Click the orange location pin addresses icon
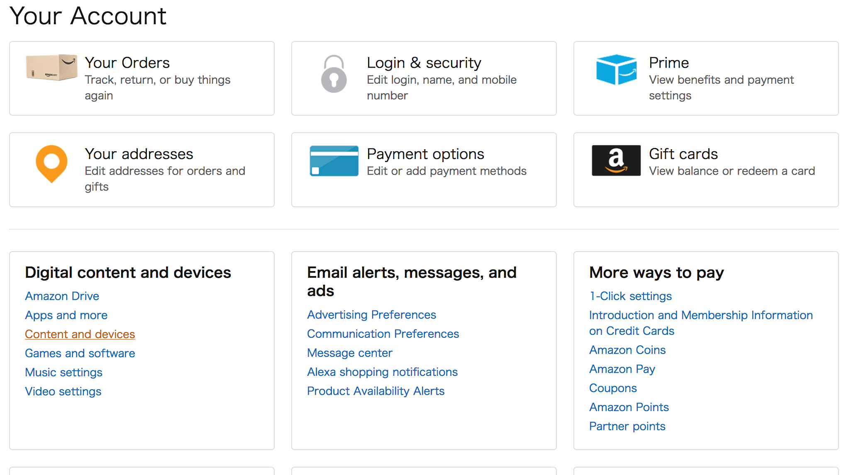Image resolution: width=868 pixels, height=475 pixels. click(x=51, y=163)
